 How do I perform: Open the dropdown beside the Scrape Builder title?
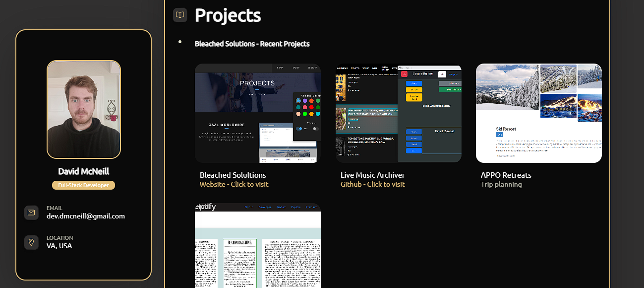point(442,74)
